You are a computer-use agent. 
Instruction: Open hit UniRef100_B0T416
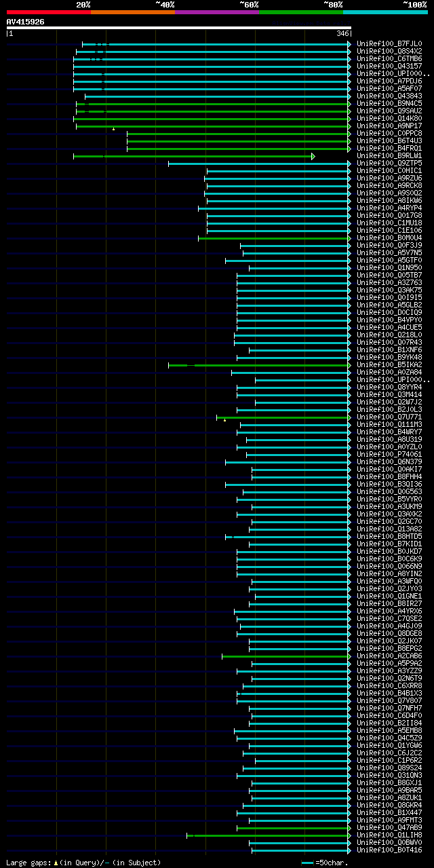tap(389, 850)
